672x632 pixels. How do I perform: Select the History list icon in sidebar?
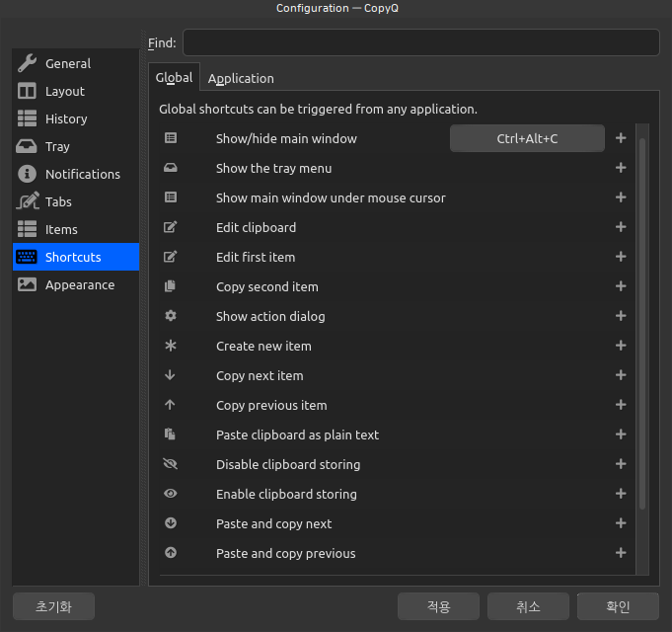tap(27, 118)
